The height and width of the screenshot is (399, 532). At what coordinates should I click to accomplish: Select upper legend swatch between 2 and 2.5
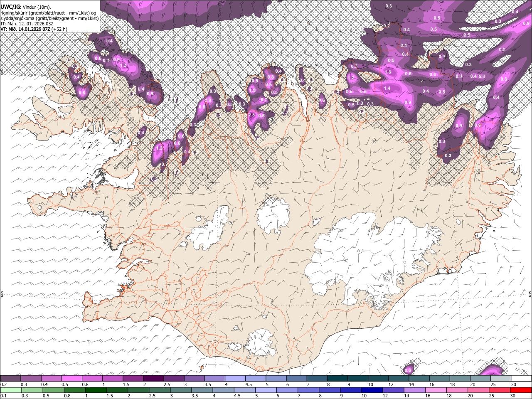pos(153,378)
